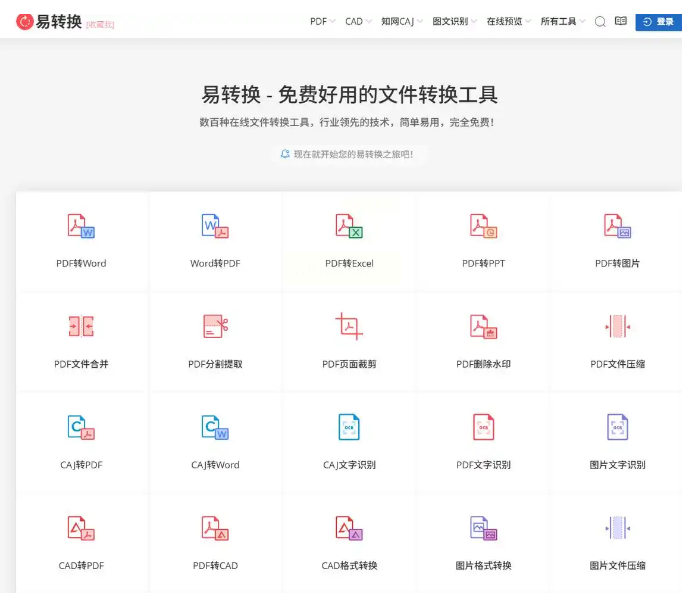
Task: Click the PDF转Word label
Action: click(x=81, y=263)
